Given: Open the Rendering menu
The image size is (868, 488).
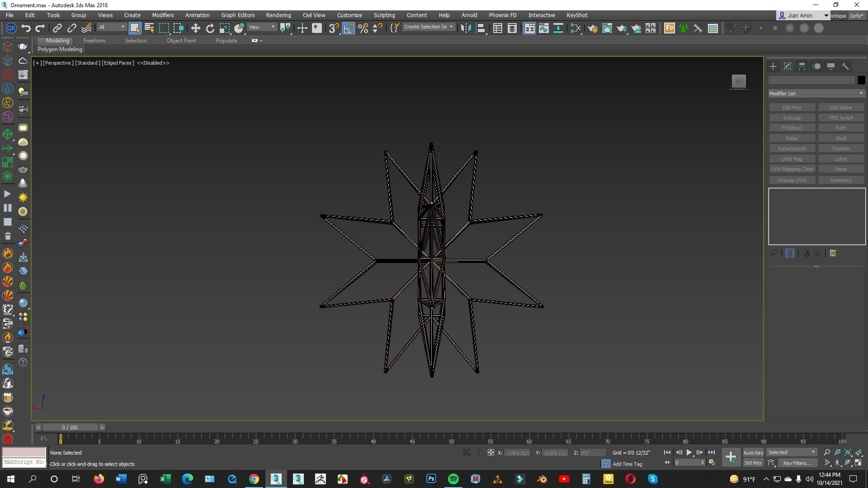Looking at the screenshot, I should (278, 15).
